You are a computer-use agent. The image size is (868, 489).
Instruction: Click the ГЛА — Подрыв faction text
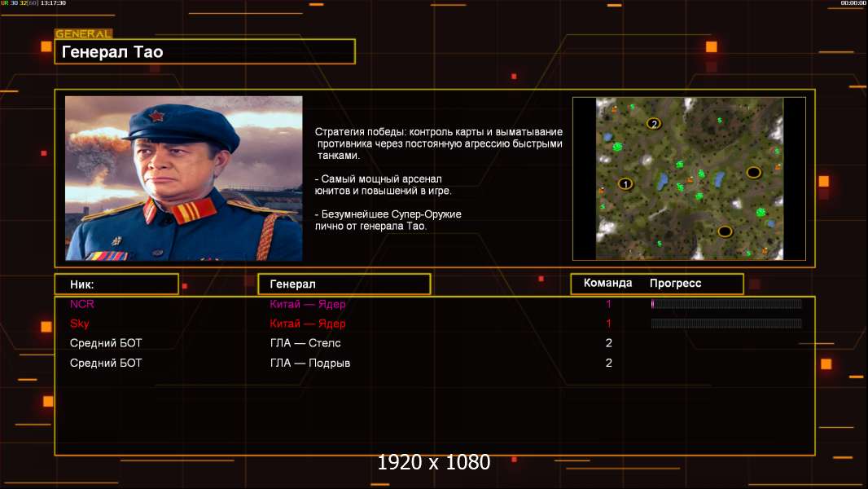(310, 363)
